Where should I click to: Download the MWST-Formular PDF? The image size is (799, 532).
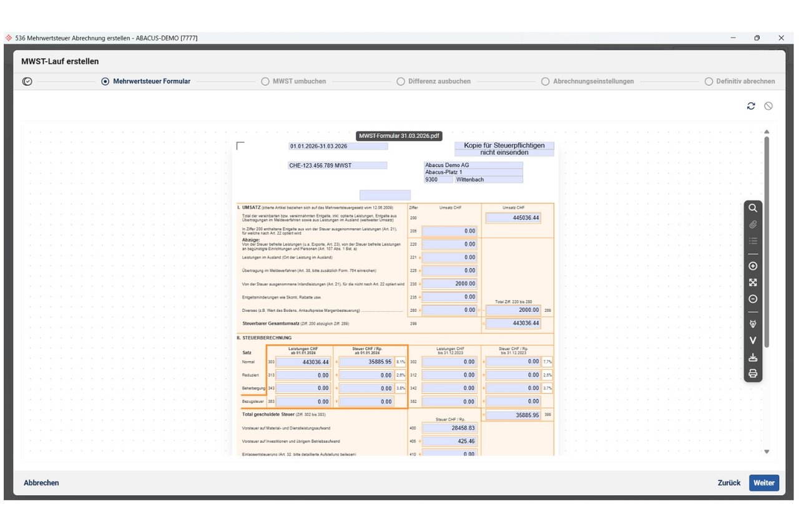point(753,357)
